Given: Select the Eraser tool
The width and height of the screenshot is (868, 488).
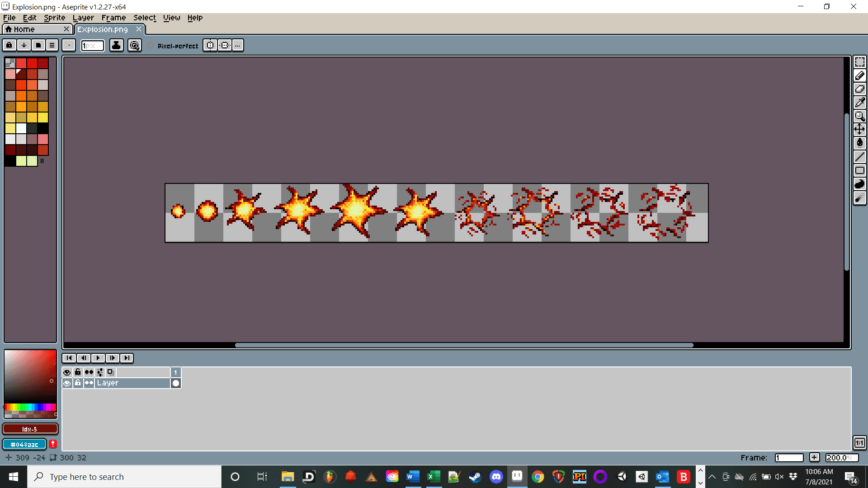Looking at the screenshot, I should click(x=859, y=89).
